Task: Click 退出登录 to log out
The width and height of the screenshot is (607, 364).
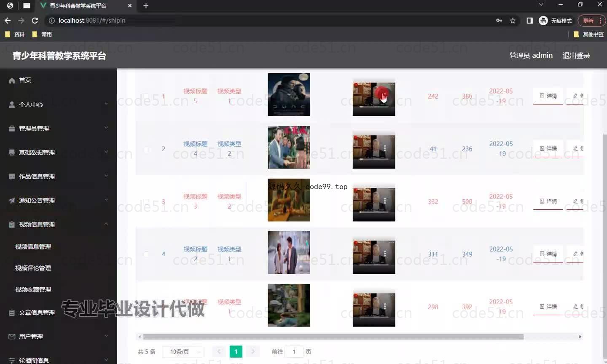Action: tap(576, 56)
